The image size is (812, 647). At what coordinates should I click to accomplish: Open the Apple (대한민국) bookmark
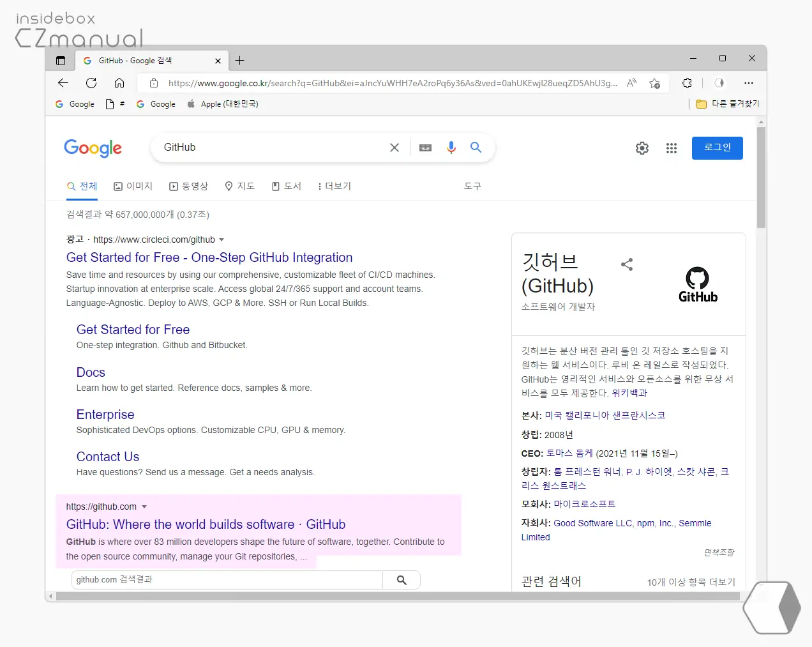click(x=222, y=104)
